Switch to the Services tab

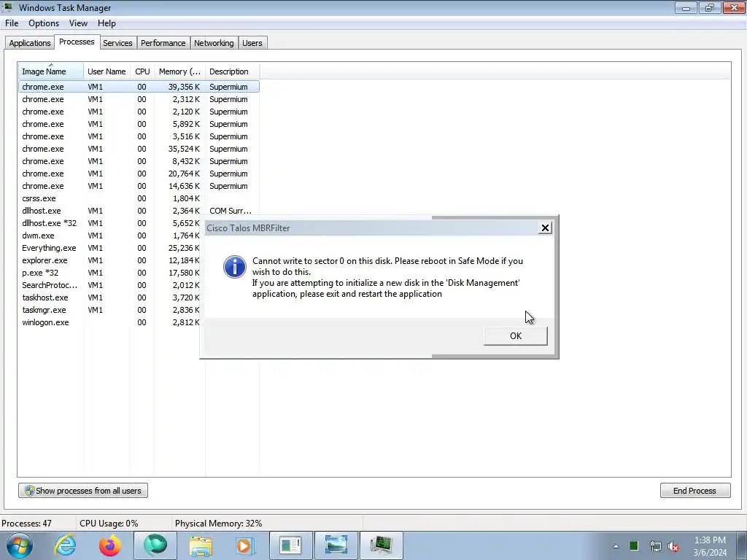[117, 43]
